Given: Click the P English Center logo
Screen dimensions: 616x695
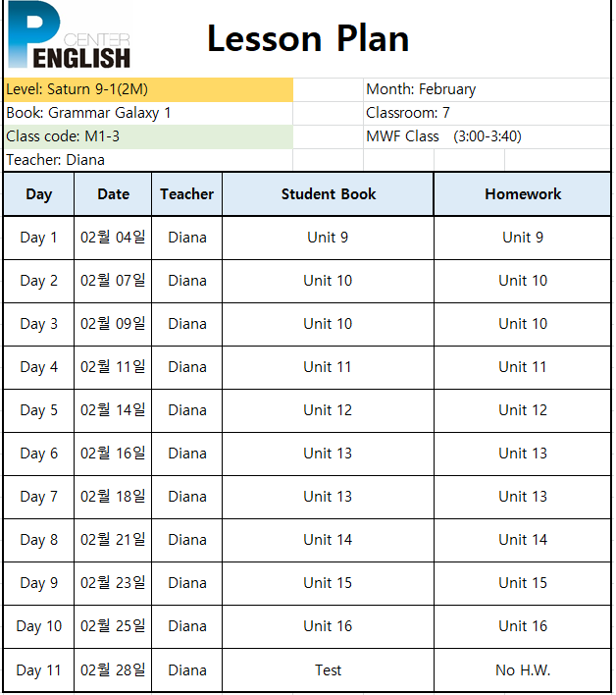Looking at the screenshot, I should 69,35.
